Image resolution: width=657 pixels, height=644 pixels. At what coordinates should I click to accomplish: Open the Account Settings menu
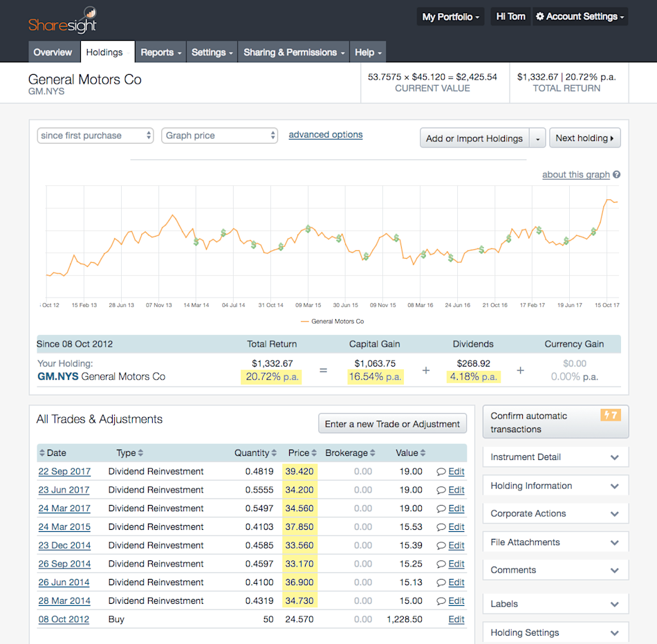pyautogui.click(x=580, y=17)
